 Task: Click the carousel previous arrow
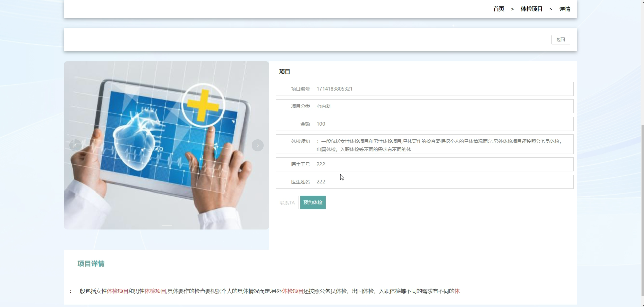coord(75,145)
